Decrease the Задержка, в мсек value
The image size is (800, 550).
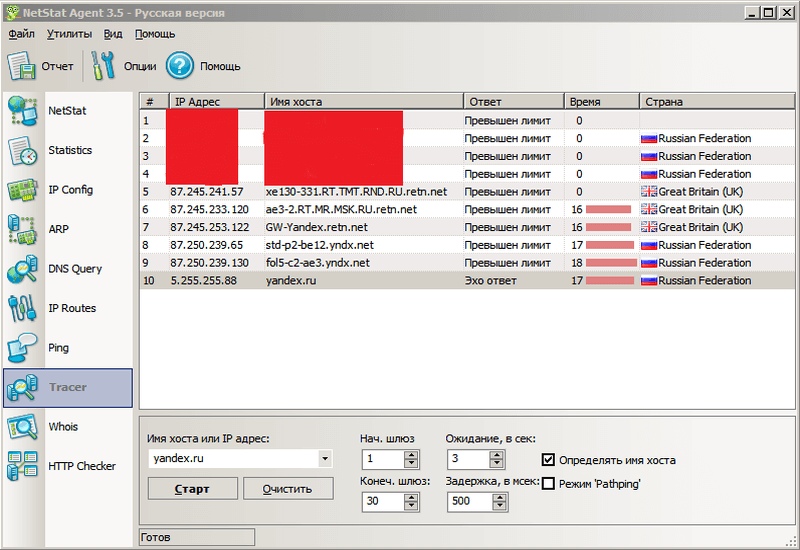tap(497, 506)
